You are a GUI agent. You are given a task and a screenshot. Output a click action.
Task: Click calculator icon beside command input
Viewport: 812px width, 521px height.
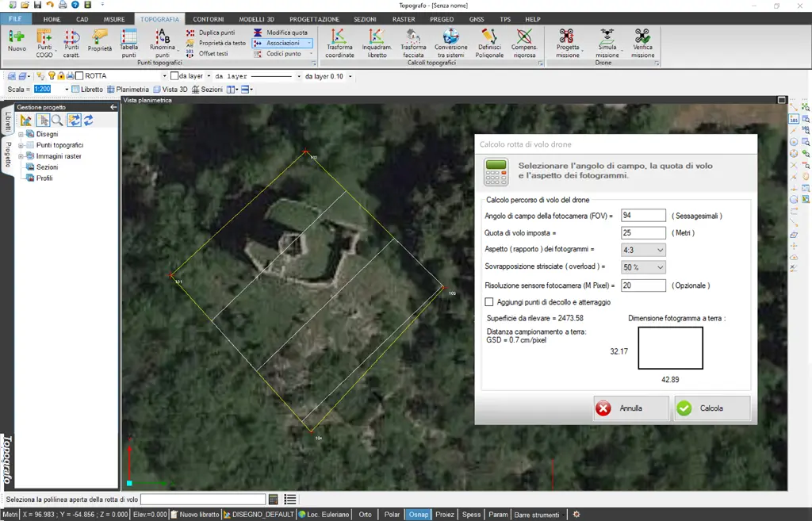pos(274,500)
